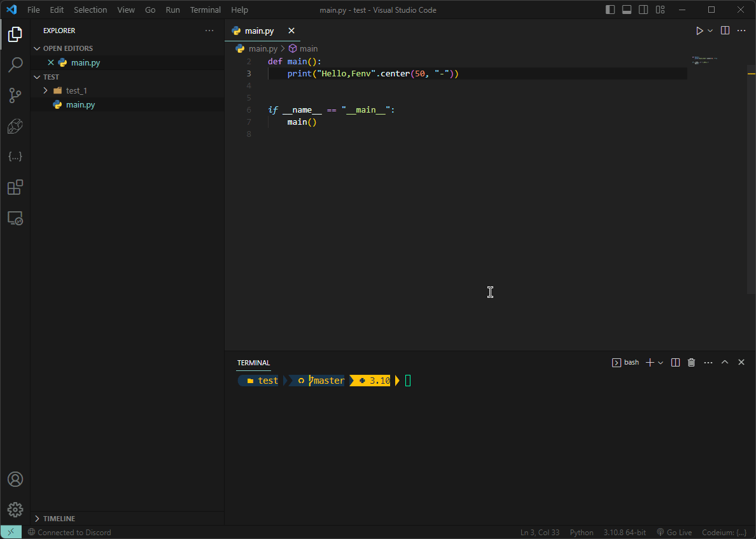Image resolution: width=756 pixels, height=539 pixels.
Task: Open the Source Control view
Action: [15, 95]
